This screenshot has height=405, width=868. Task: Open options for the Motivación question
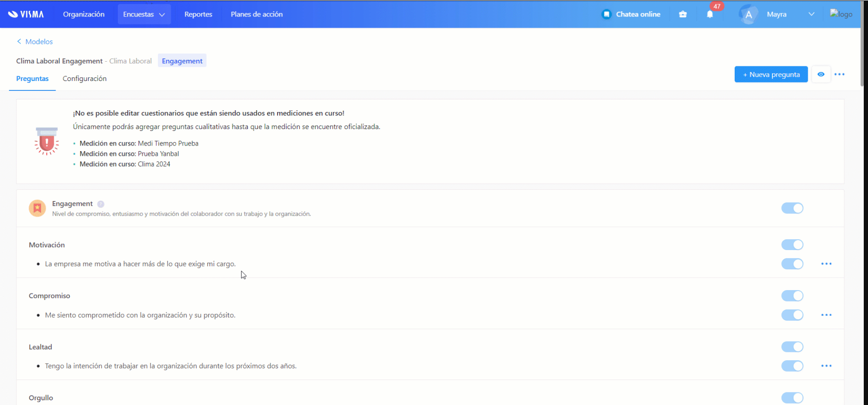click(826, 264)
